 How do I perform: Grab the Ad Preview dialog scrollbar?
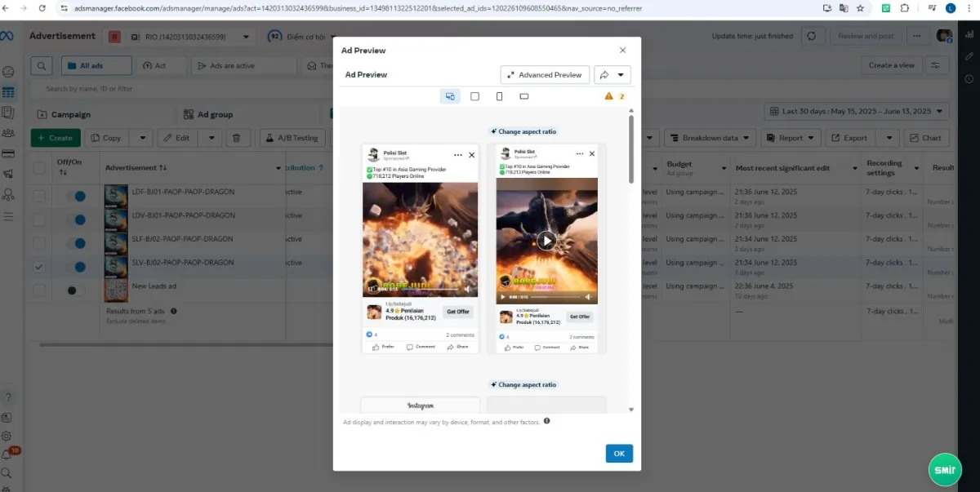[x=631, y=148]
